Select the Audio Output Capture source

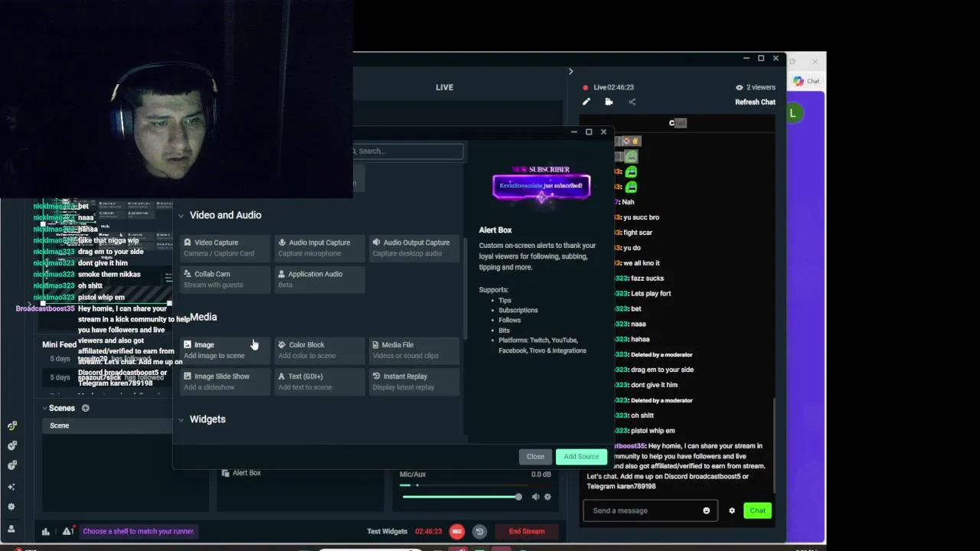(414, 248)
